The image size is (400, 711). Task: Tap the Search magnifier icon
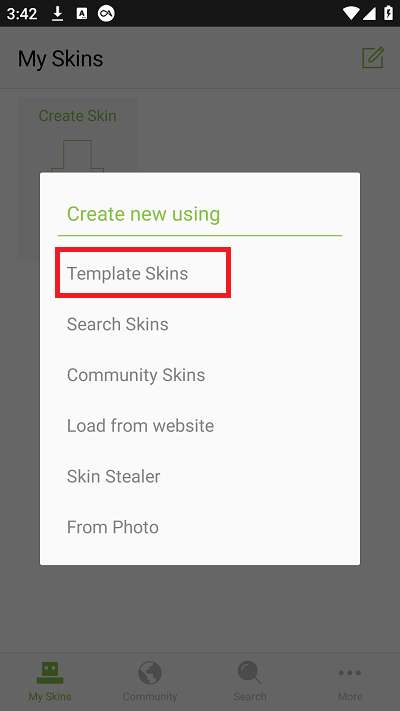pyautogui.click(x=249, y=672)
